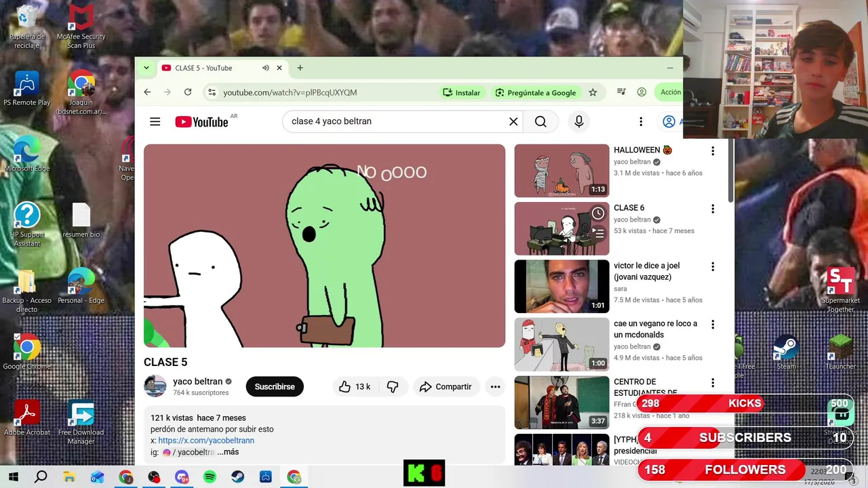Open a new Chrome tab
The image size is (868, 488).
300,68
